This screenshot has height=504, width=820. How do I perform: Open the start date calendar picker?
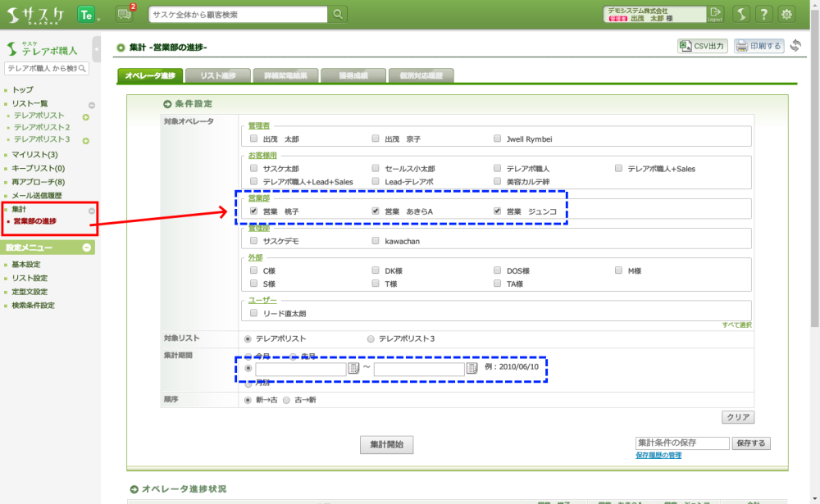pyautogui.click(x=353, y=369)
